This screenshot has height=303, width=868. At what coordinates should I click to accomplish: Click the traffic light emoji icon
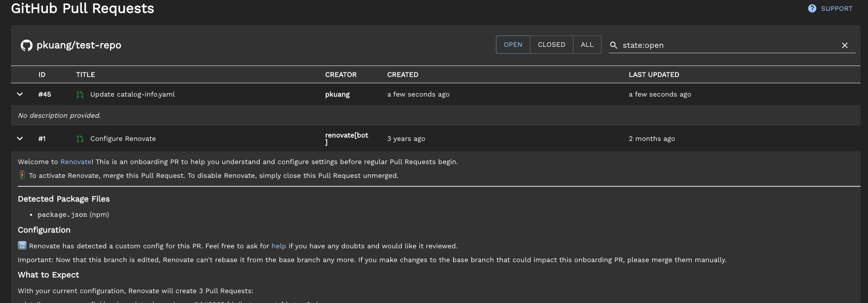click(x=22, y=175)
